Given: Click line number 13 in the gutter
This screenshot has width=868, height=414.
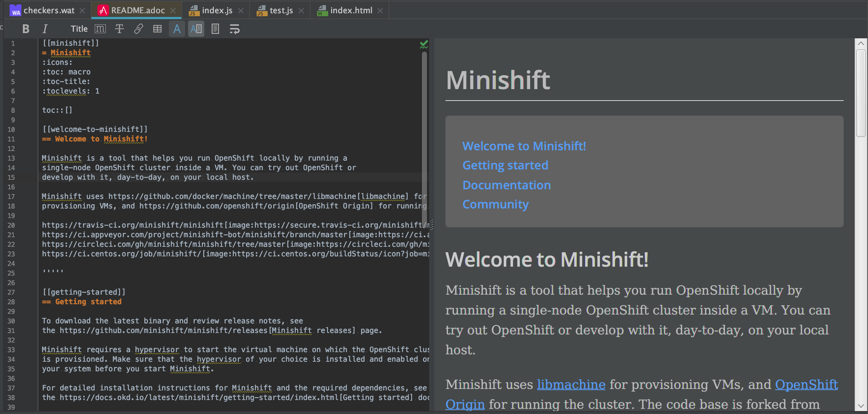Looking at the screenshot, I should (x=11, y=158).
